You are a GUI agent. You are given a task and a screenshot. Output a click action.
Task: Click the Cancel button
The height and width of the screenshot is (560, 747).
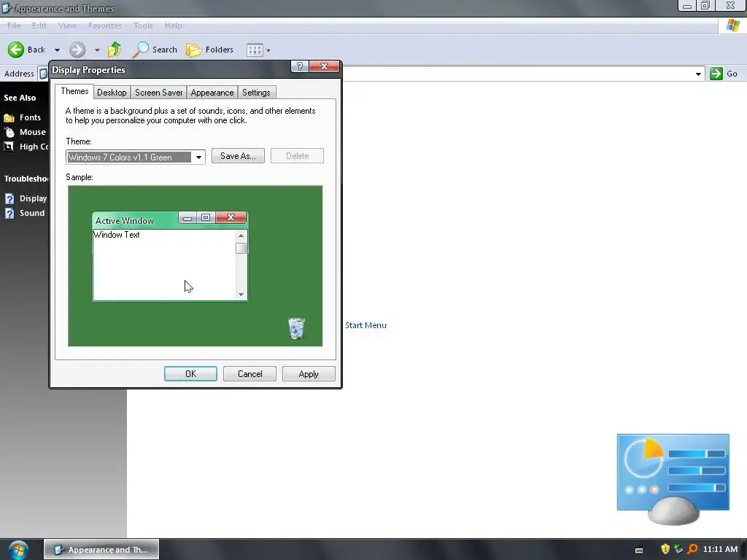249,374
